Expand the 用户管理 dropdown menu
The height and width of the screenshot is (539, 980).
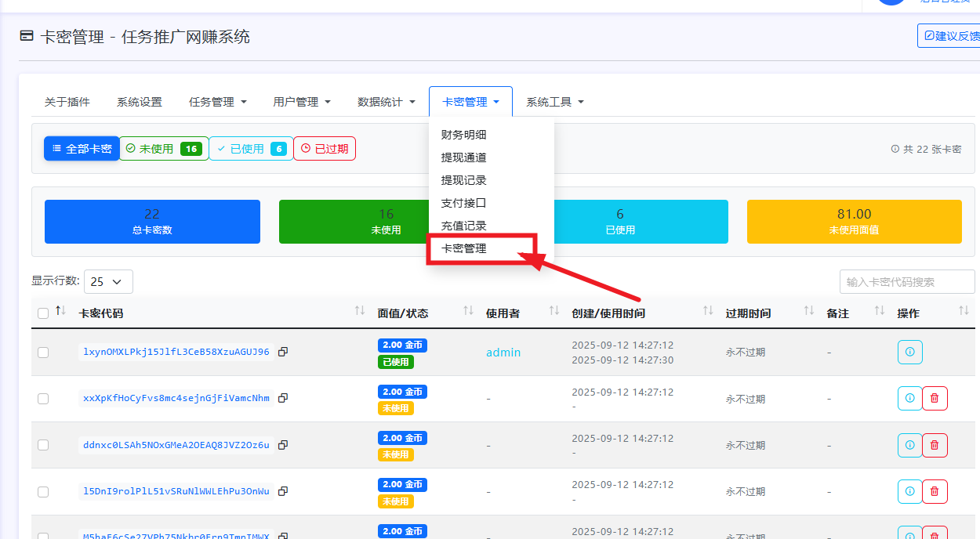301,101
